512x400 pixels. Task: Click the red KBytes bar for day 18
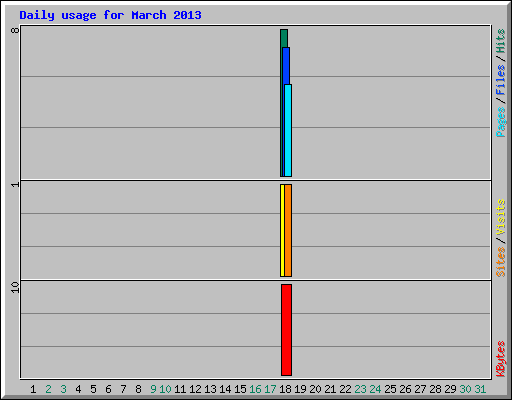(x=286, y=330)
